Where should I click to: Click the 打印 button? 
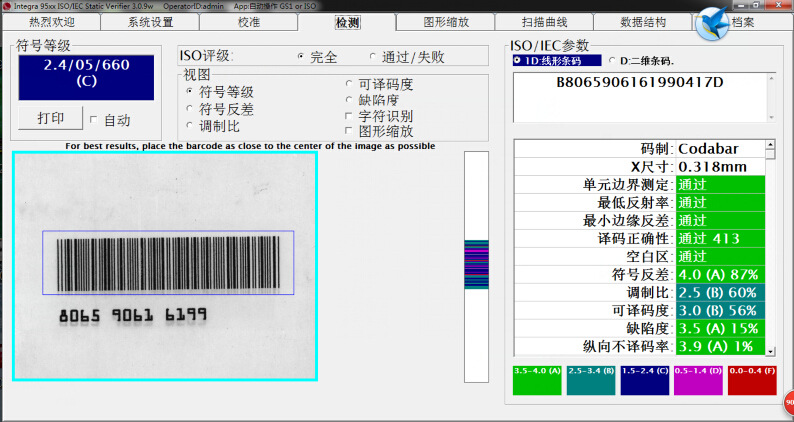(50, 118)
